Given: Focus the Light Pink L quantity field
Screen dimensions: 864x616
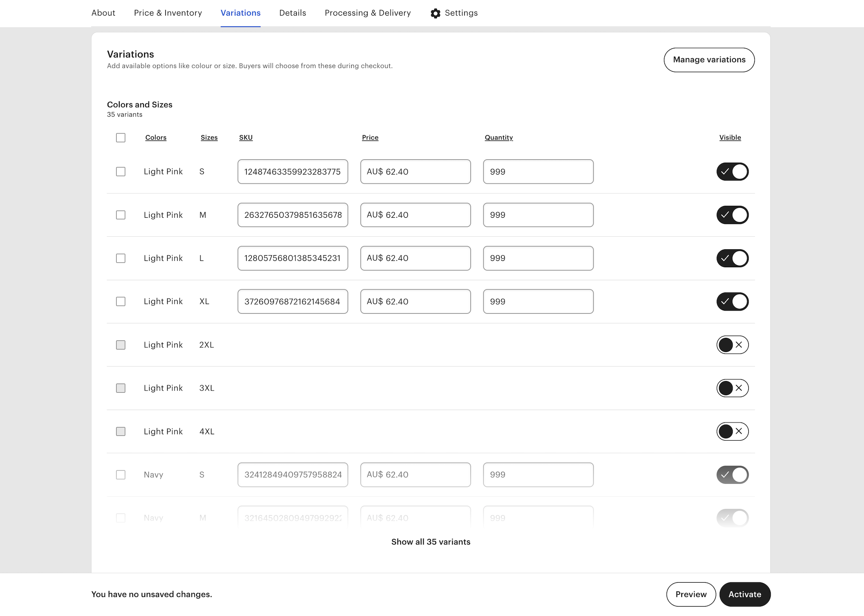Looking at the screenshot, I should [x=538, y=258].
